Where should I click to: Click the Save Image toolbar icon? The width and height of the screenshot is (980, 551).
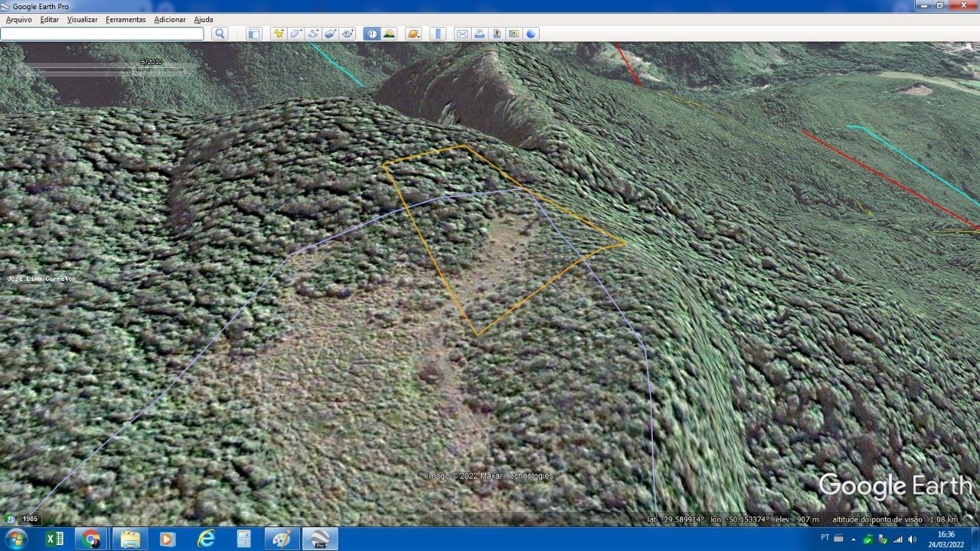pyautogui.click(x=514, y=34)
